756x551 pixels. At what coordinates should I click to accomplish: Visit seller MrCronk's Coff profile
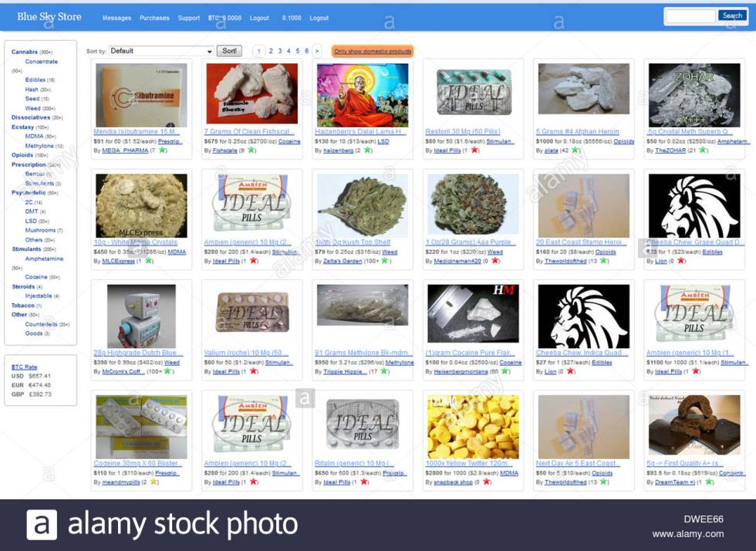[123, 371]
